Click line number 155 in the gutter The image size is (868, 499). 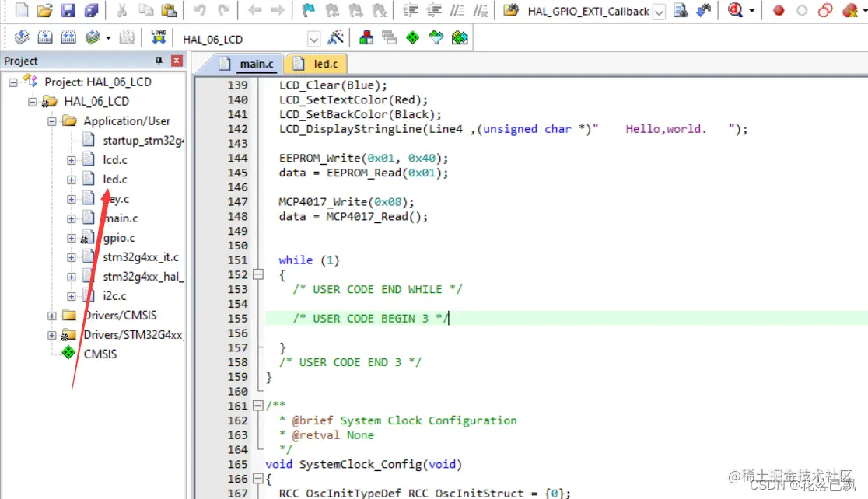click(x=237, y=319)
